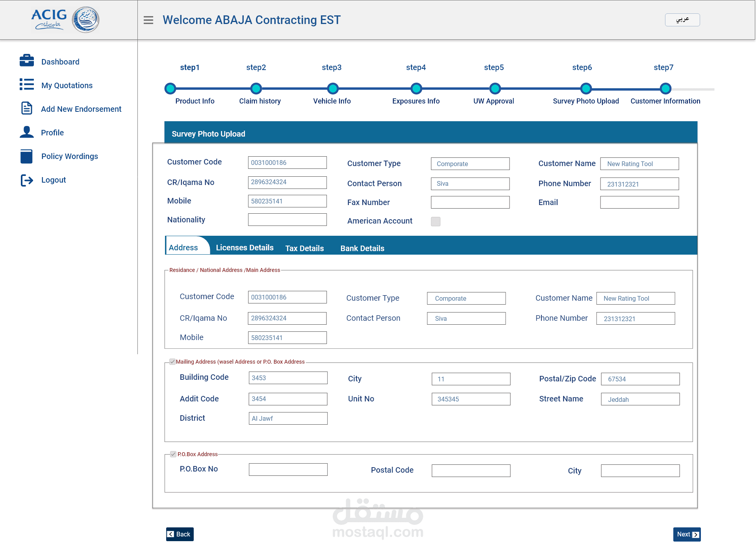Switch to Licenses Details tab
Viewport: 756px width, 551px height.
coord(245,248)
